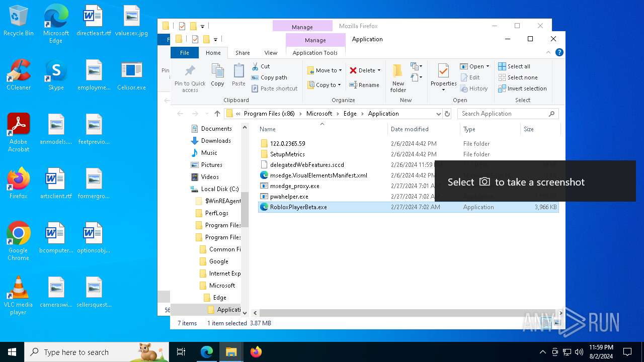Open the Open button dropdown arrow
Image resolution: width=644 pixels, height=362 pixels.
click(x=488, y=66)
